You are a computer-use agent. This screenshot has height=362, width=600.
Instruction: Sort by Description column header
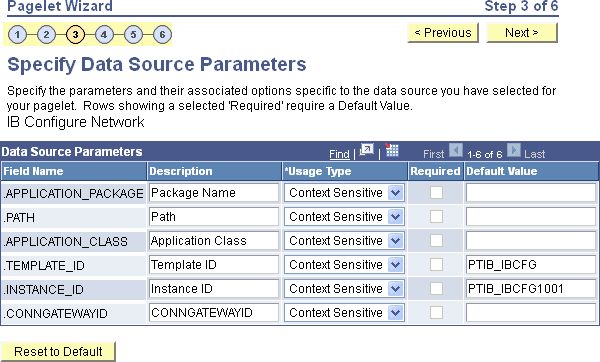point(181,171)
